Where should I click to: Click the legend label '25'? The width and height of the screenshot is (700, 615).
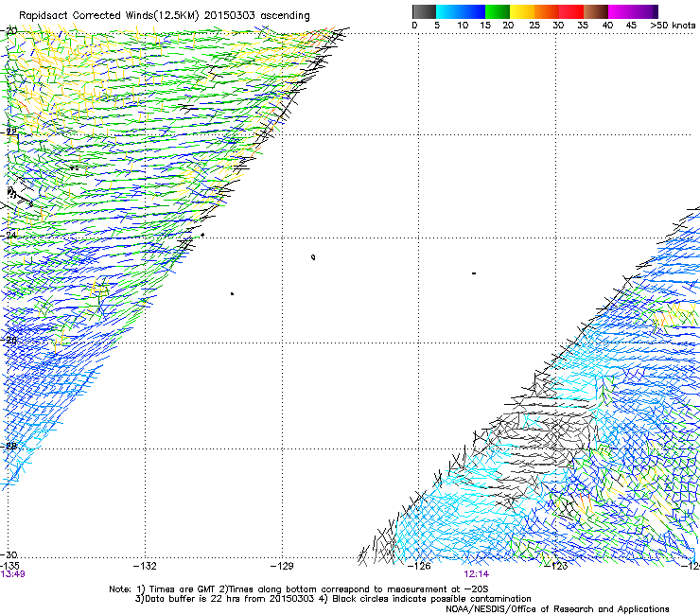[534, 26]
